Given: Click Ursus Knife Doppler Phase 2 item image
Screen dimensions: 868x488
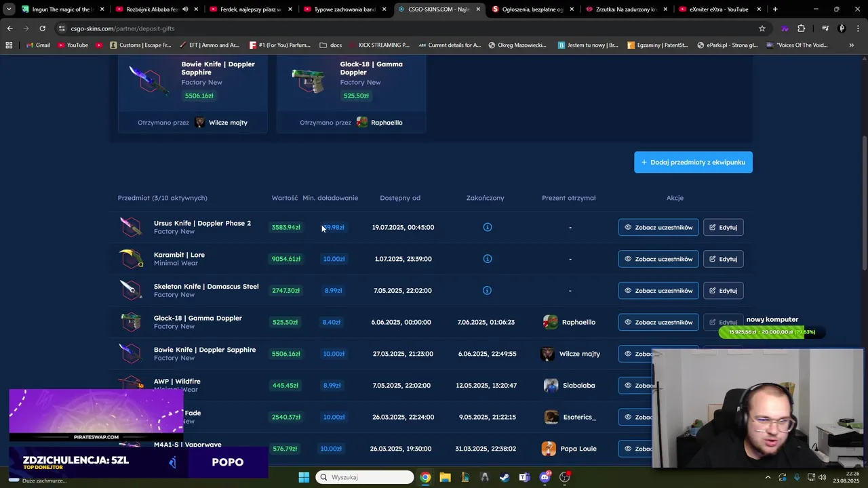Looking at the screenshot, I should pyautogui.click(x=130, y=227).
